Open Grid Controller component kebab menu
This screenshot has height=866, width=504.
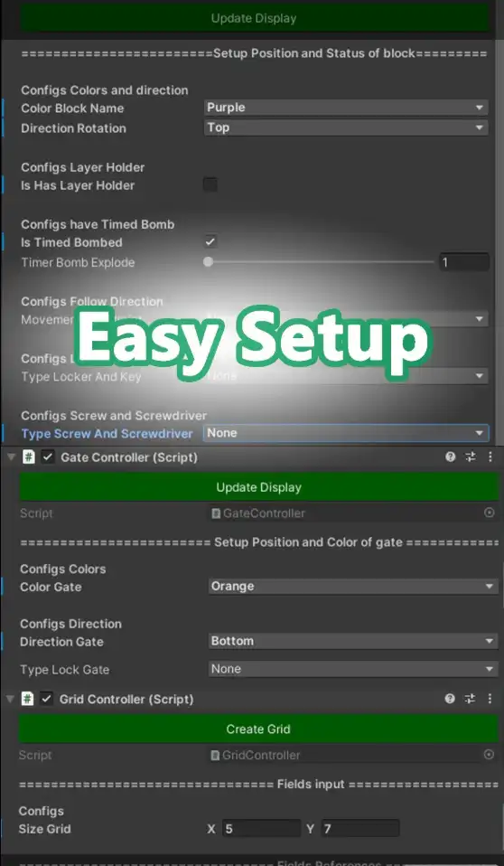click(490, 699)
